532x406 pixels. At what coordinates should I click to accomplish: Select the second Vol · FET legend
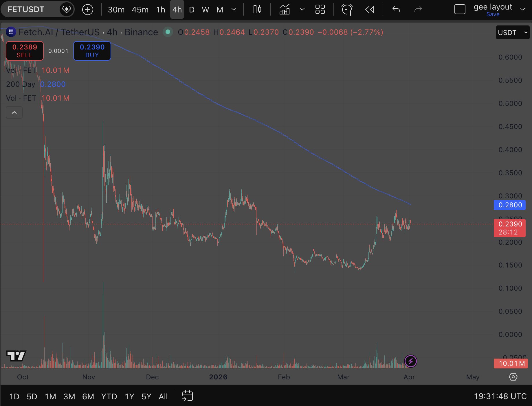click(21, 98)
